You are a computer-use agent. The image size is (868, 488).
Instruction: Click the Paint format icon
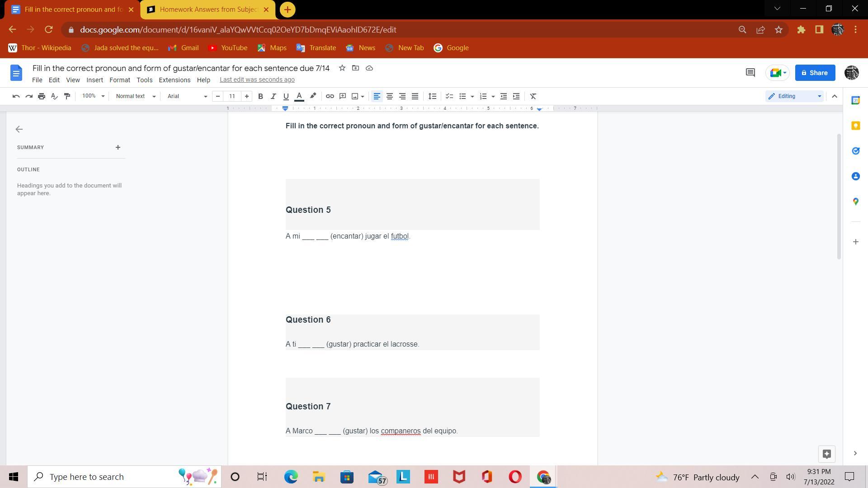click(67, 96)
